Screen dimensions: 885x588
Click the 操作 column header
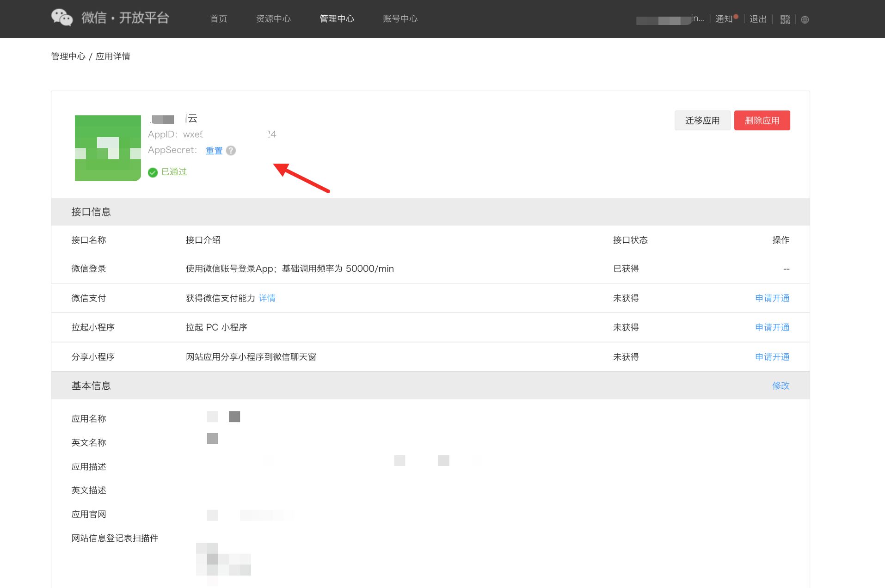[781, 240]
